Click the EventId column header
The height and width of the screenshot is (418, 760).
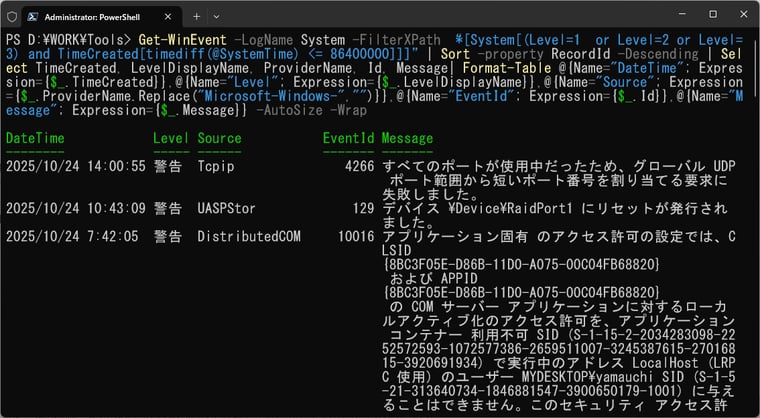pos(347,136)
